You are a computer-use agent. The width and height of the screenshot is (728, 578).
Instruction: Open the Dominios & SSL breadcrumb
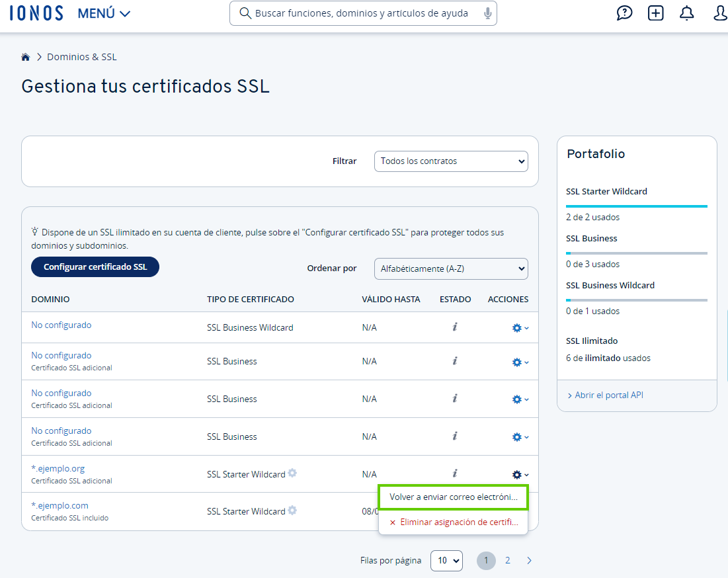click(x=82, y=57)
